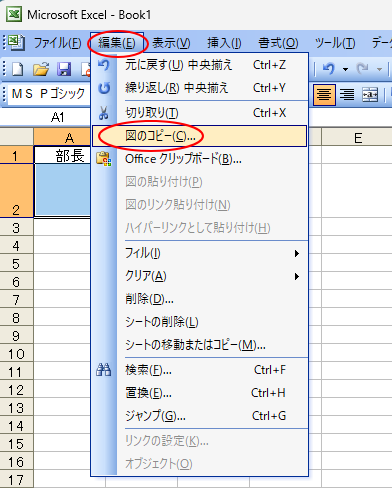Open the 書式(O) menu

click(x=278, y=43)
